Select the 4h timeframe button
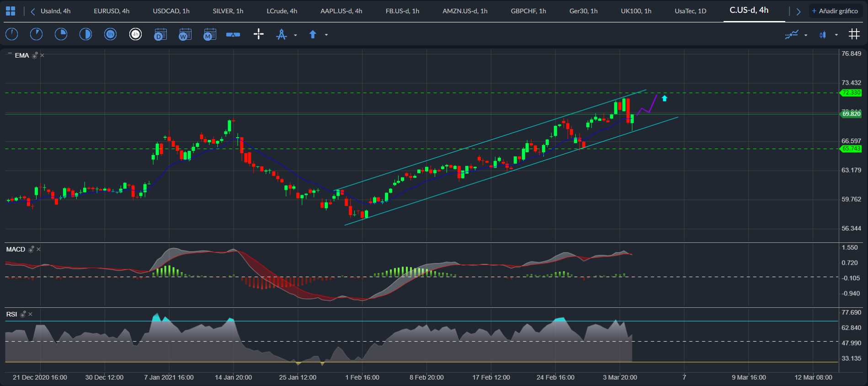The height and width of the screenshot is (386, 868). click(135, 34)
